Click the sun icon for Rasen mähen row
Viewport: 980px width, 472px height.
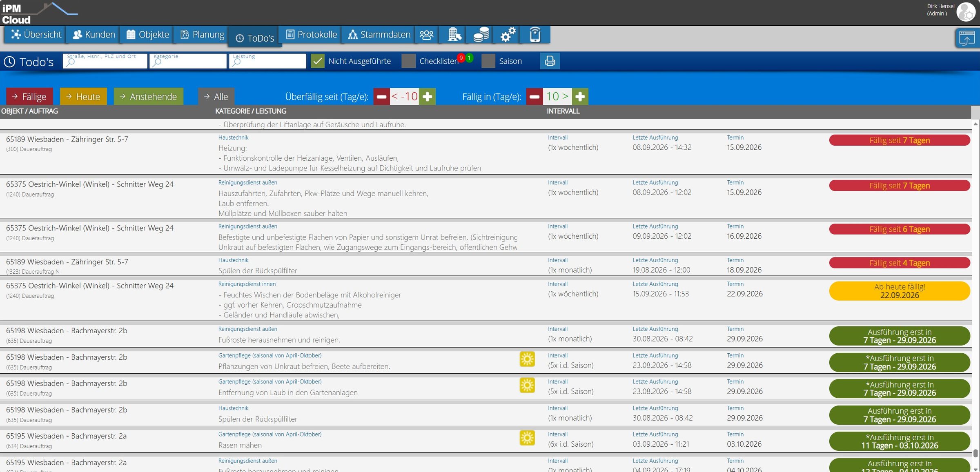[527, 438]
